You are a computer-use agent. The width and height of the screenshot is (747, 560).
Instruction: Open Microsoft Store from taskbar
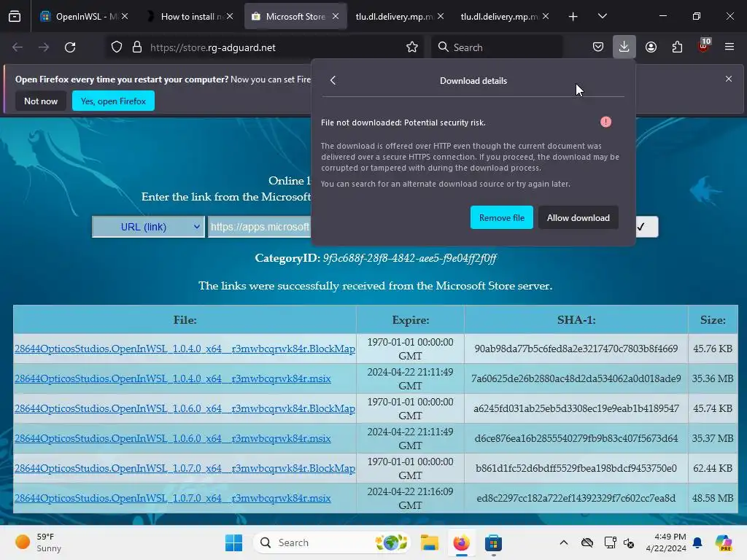pos(493,542)
